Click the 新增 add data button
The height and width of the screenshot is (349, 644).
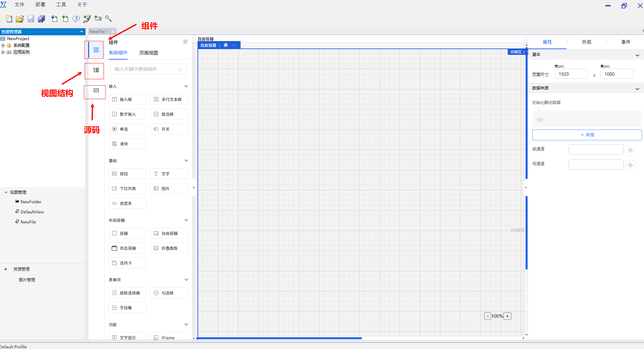point(587,135)
